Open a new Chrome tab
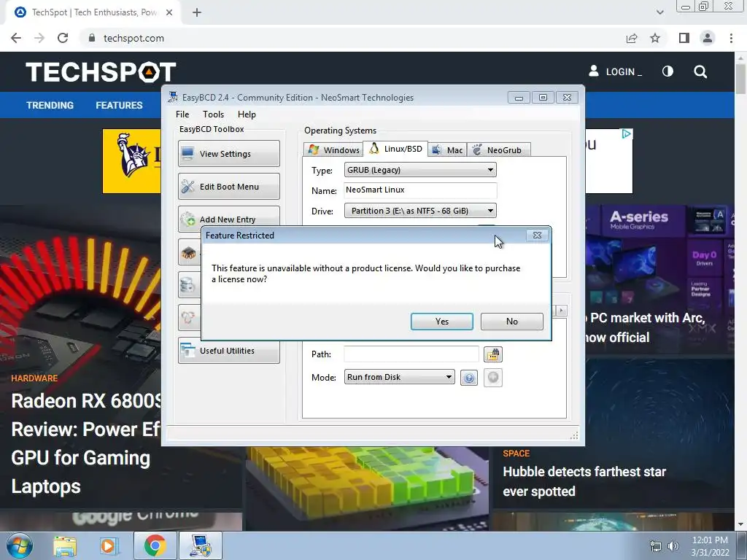 click(x=197, y=12)
